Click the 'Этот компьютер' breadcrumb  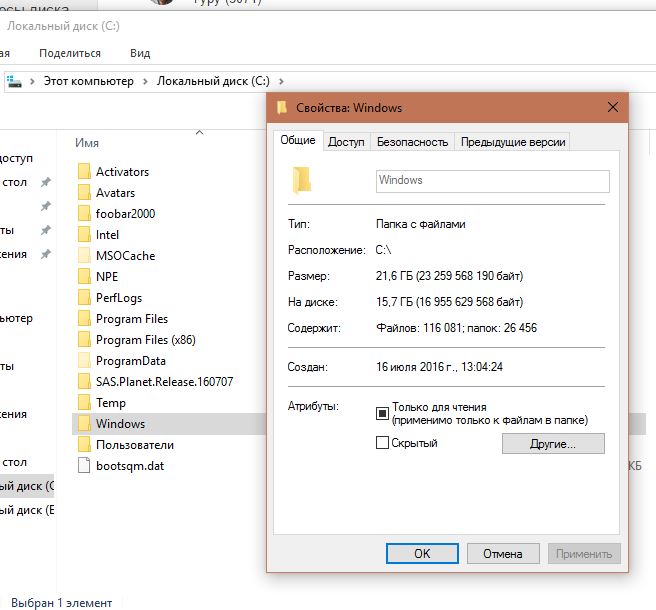tap(89, 81)
